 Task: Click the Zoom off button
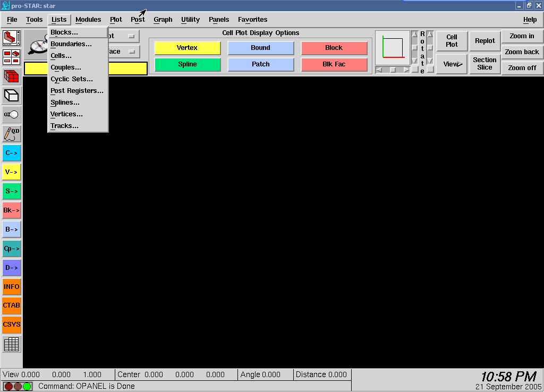click(522, 68)
